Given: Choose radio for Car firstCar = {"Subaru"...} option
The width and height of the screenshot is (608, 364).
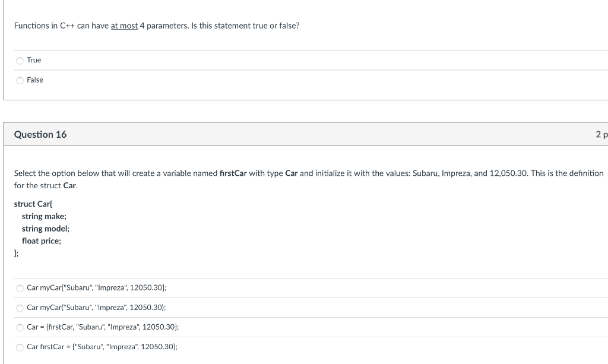Looking at the screenshot, I should [x=20, y=347].
